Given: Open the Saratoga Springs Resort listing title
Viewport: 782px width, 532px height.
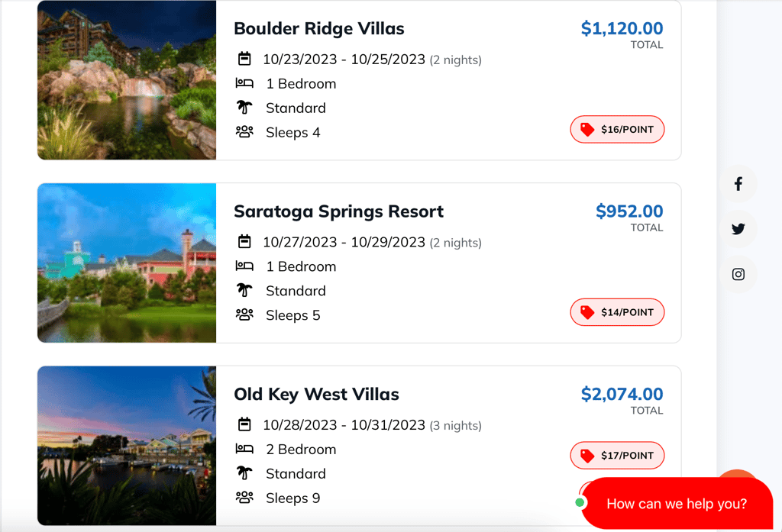Looking at the screenshot, I should pos(338,211).
